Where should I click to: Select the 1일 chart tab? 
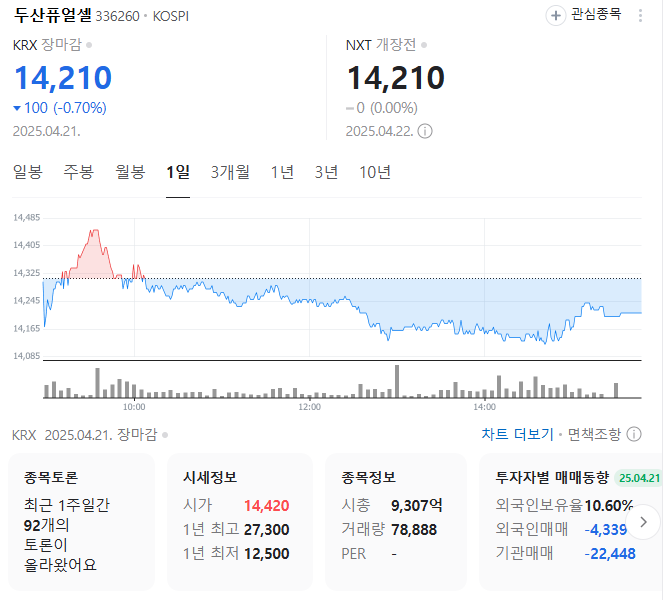tap(178, 172)
